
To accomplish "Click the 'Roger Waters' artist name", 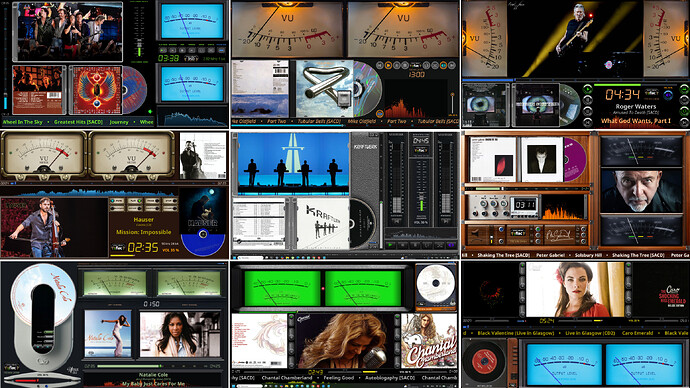I will 636,106.
